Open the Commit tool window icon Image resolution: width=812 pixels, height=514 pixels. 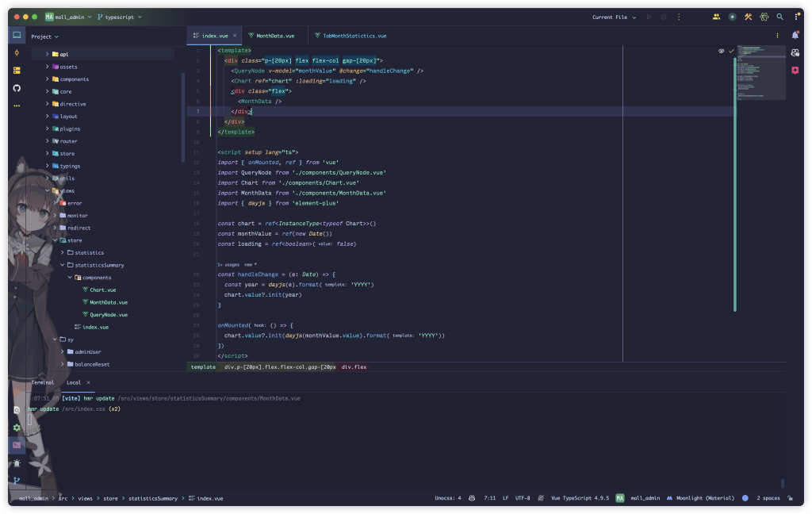17,53
